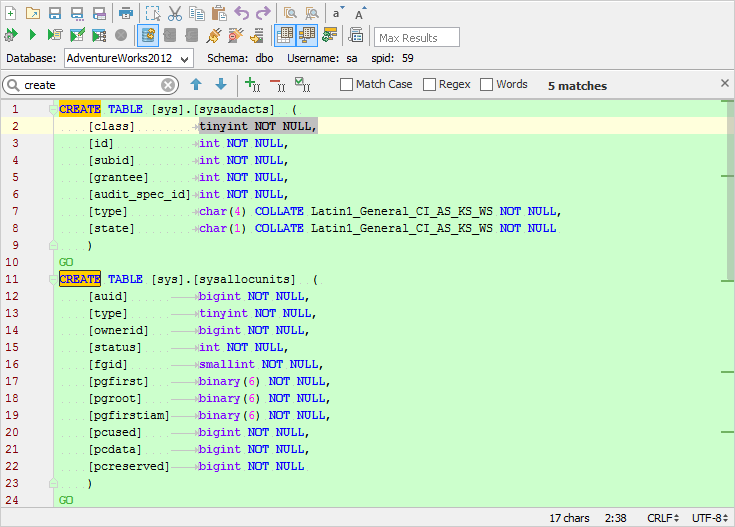Open the Find and Replace icon
Image resolution: width=735 pixels, height=527 pixels.
(312, 14)
